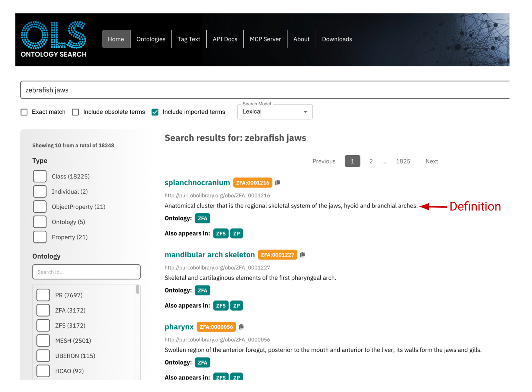
Task: Copy the mandibular arch skeleton ZFA:0001227 identifier
Action: coord(302,255)
